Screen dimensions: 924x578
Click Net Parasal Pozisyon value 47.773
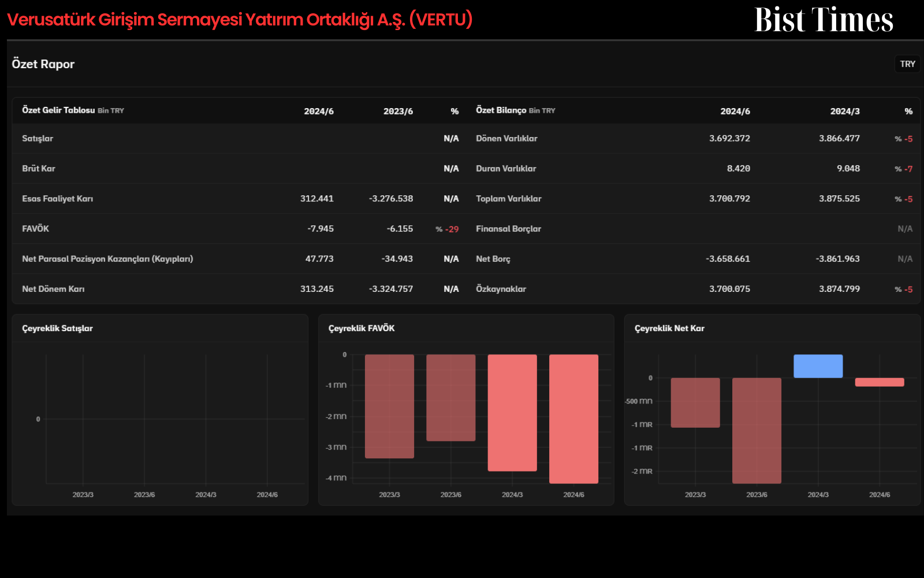click(319, 259)
